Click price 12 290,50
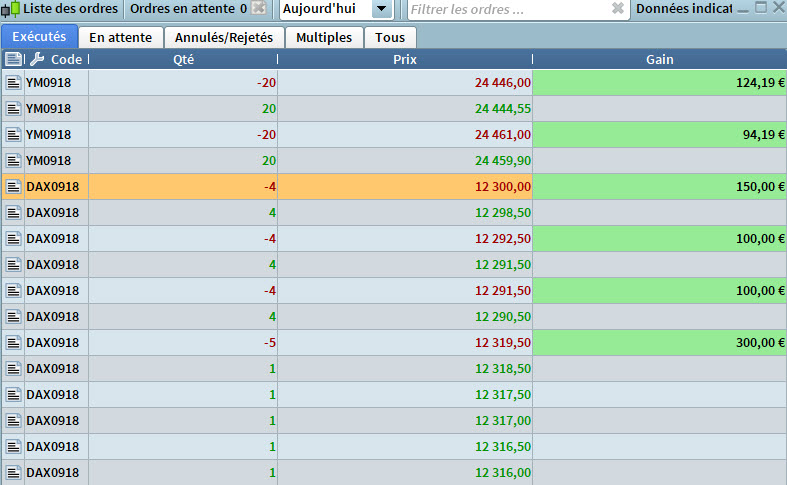The width and height of the screenshot is (787, 485). point(502,317)
